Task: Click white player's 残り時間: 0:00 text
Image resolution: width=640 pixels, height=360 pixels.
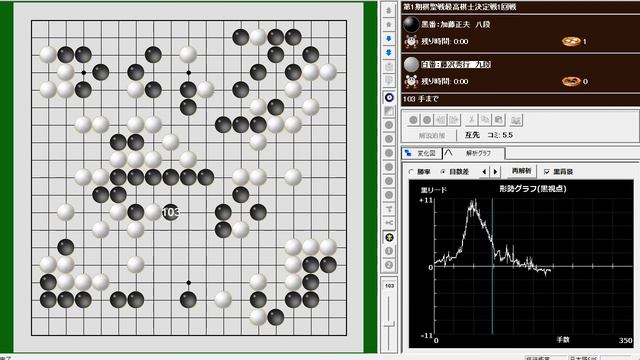Action: (444, 81)
